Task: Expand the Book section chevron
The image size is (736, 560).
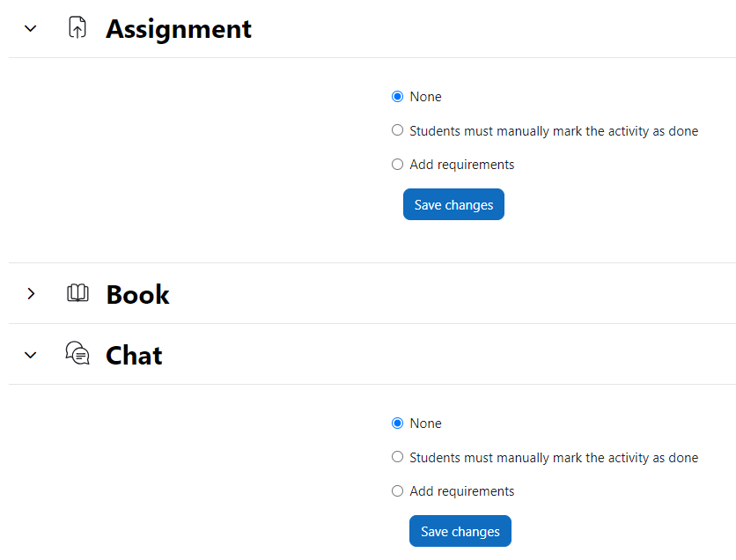Action: pos(31,294)
